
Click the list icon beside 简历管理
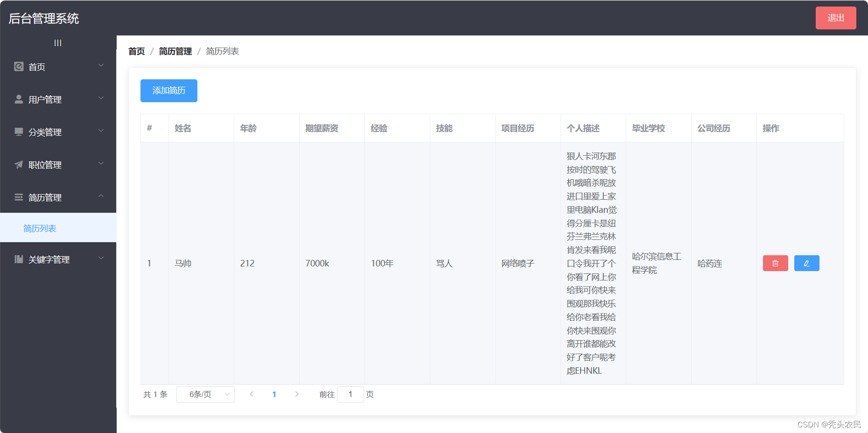[x=19, y=197]
